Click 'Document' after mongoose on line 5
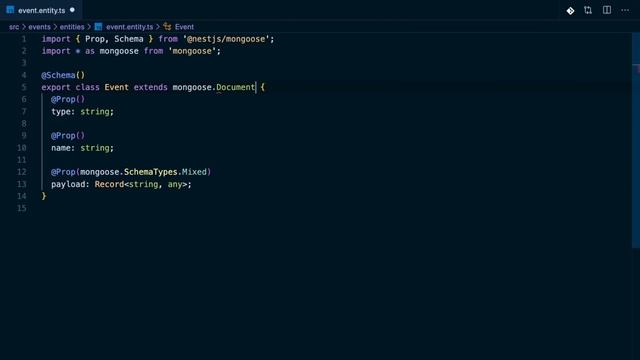The image size is (640, 360). pos(236,87)
